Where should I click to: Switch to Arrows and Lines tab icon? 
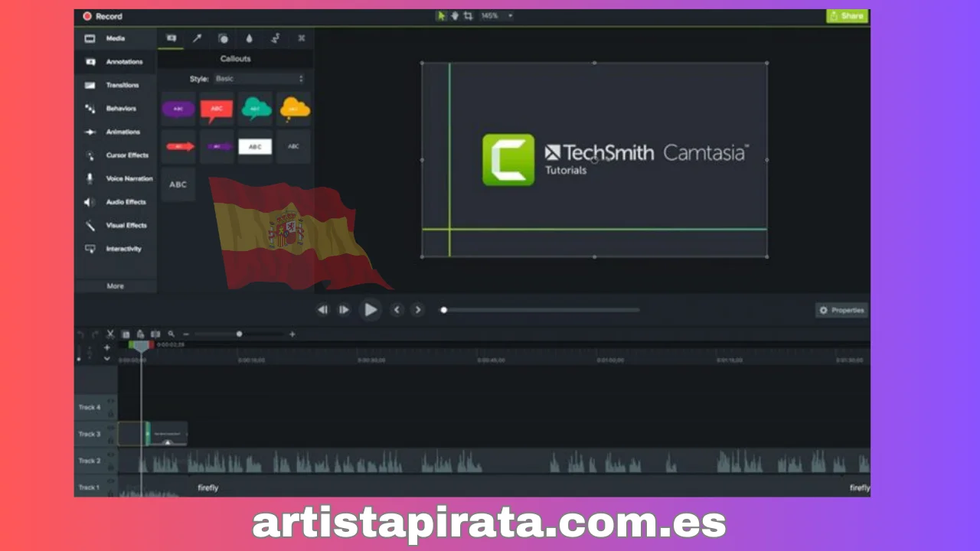(197, 38)
